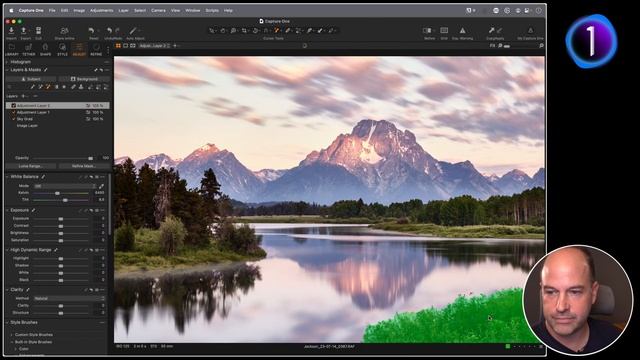Adjust the Shadow slider

click(x=61, y=265)
